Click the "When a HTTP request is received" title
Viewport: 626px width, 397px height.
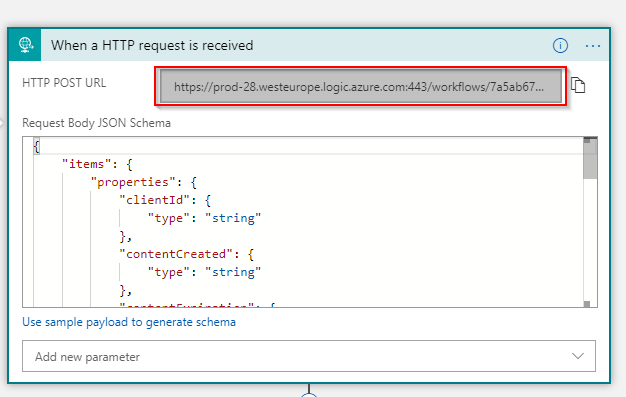coord(152,46)
